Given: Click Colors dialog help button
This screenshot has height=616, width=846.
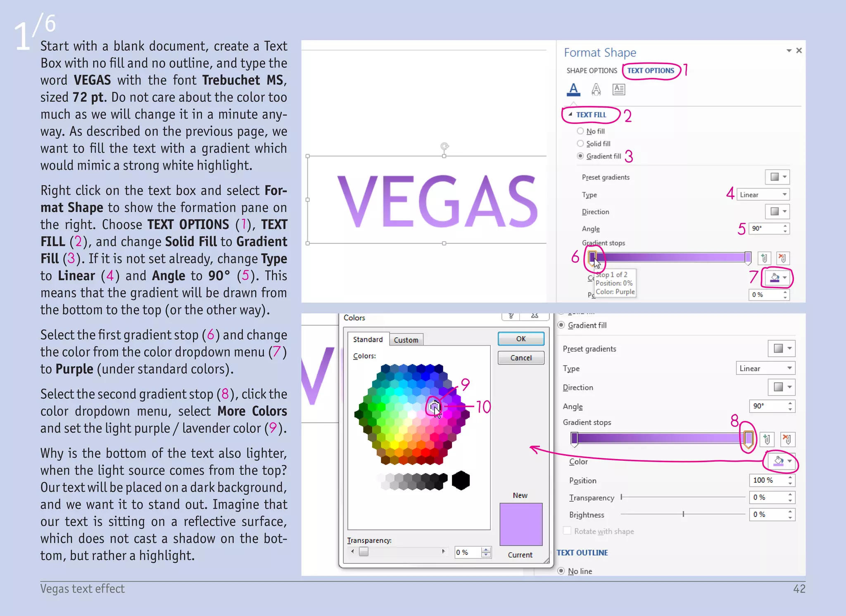Looking at the screenshot, I should click(511, 315).
